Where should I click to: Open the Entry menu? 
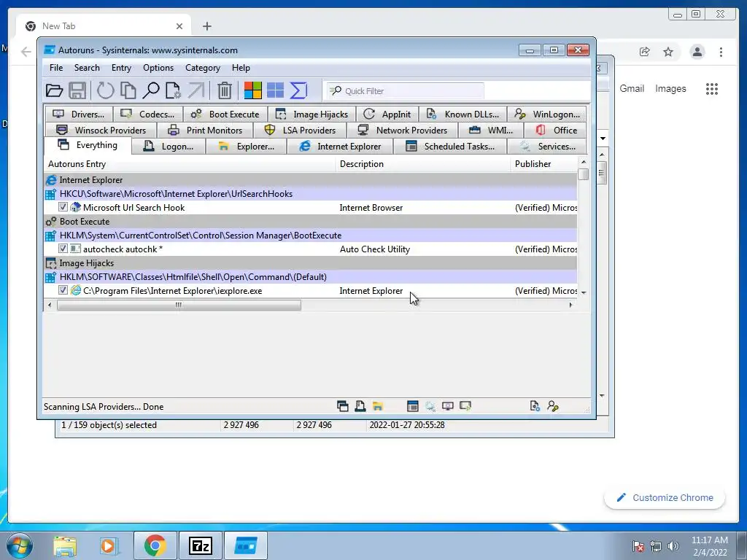122,68
